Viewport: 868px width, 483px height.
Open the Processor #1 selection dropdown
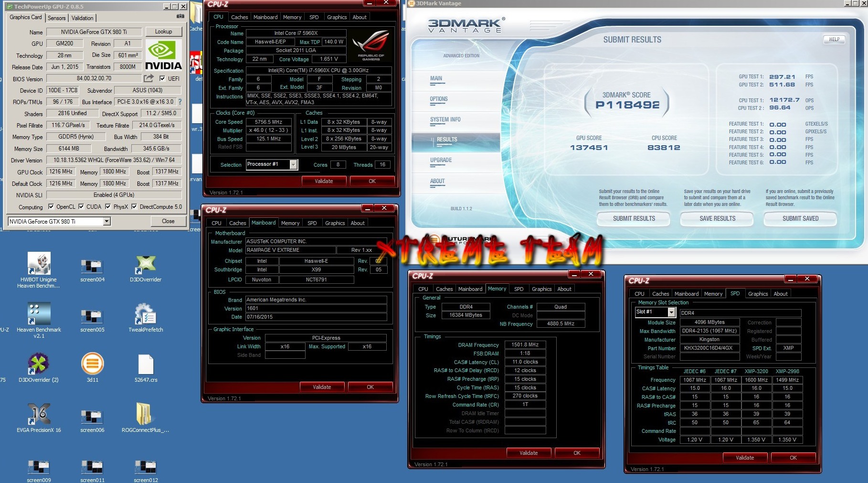294,164
